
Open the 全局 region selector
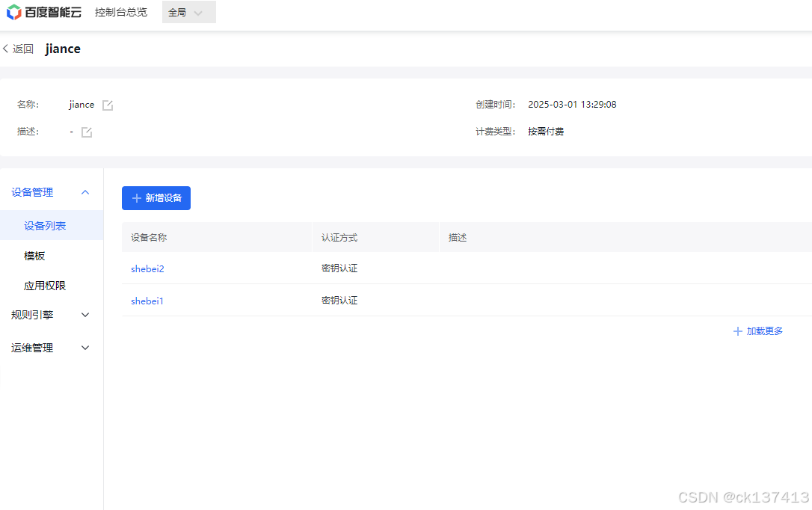pyautogui.click(x=184, y=12)
